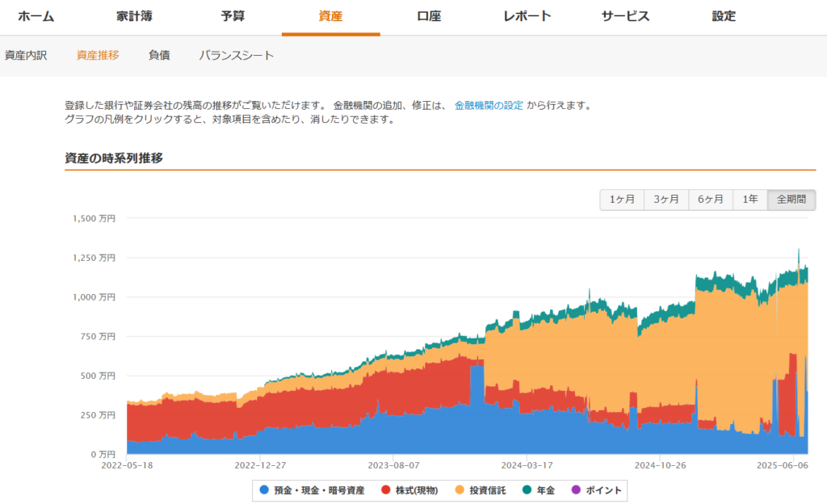
Task: Click the 2022-12-27 axis date label
Action: click(260, 465)
